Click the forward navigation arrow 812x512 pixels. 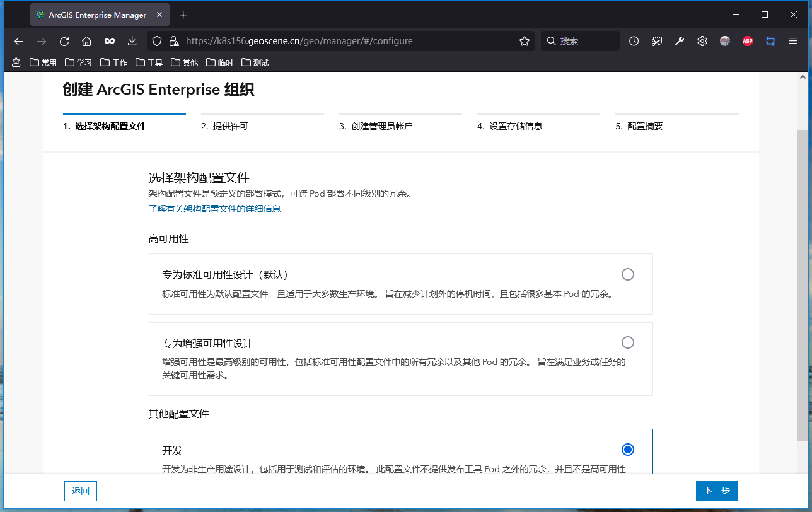click(x=42, y=41)
